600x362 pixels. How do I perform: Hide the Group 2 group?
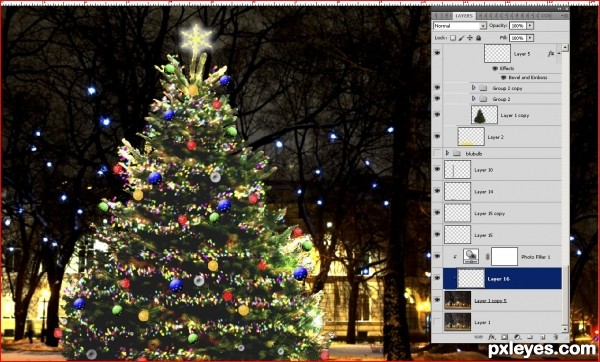click(437, 98)
